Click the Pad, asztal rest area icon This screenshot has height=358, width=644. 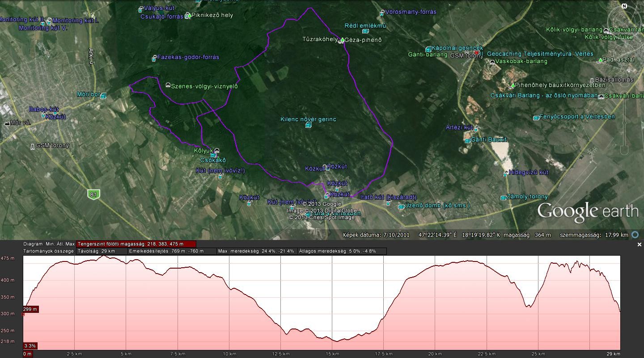(x=600, y=60)
